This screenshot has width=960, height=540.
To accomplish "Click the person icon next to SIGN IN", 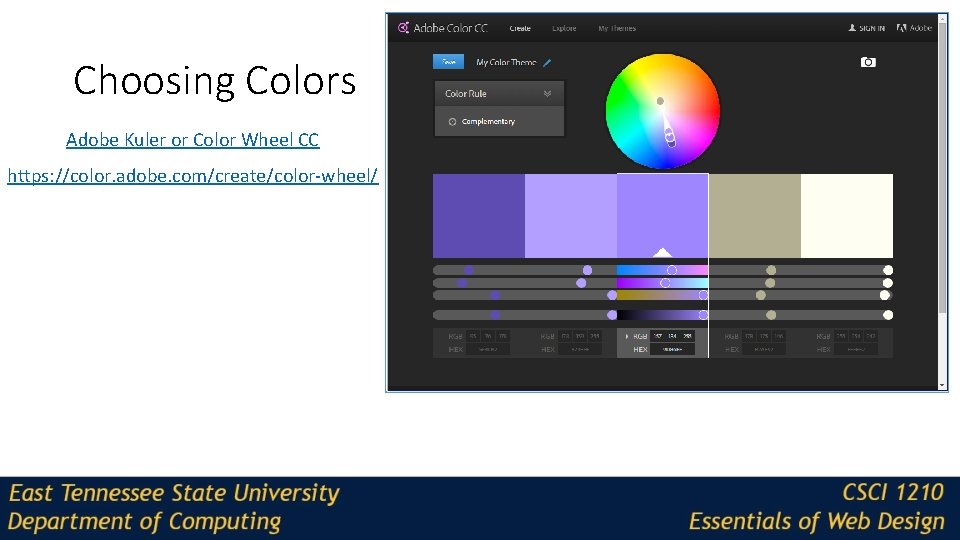I will coord(852,28).
